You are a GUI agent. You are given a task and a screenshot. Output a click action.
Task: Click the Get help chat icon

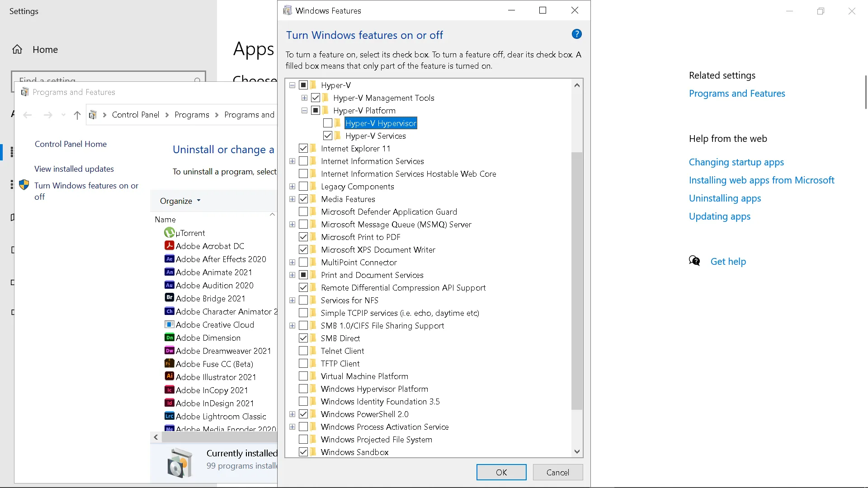(x=694, y=261)
